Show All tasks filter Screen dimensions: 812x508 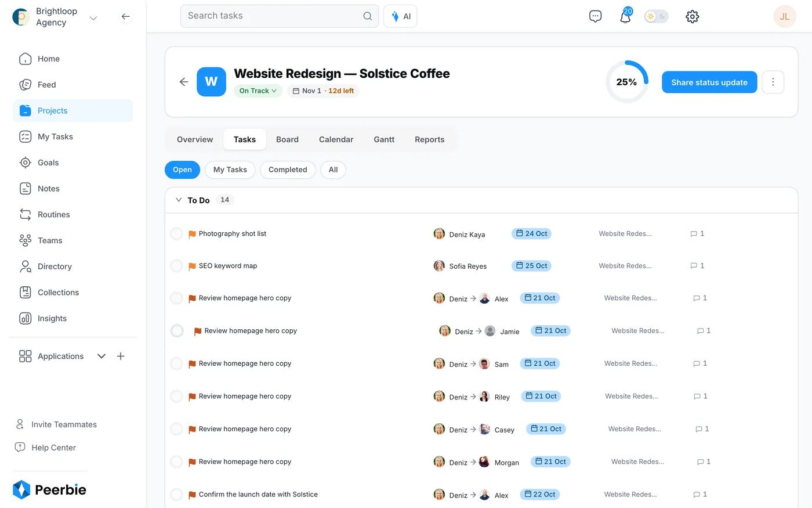tap(333, 170)
